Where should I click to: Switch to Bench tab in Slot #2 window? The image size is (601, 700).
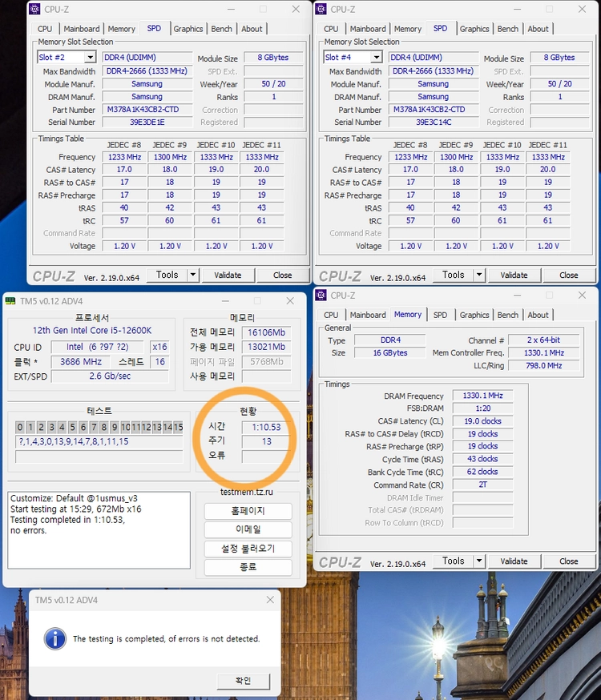coord(221,29)
